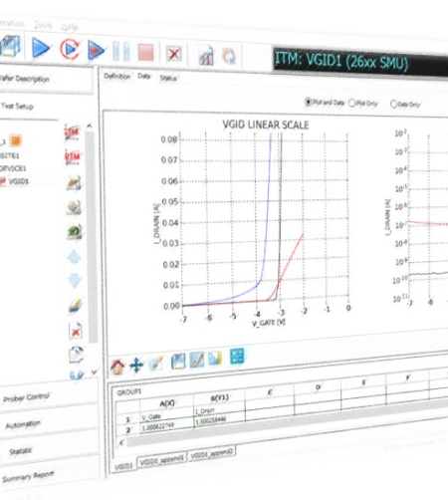The height and width of the screenshot is (500, 448).
Task: Expand the Automation panel
Action: [x=23, y=424]
